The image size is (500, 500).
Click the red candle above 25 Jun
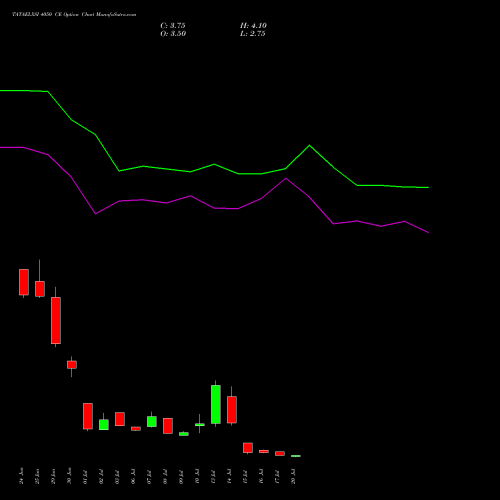40,289
